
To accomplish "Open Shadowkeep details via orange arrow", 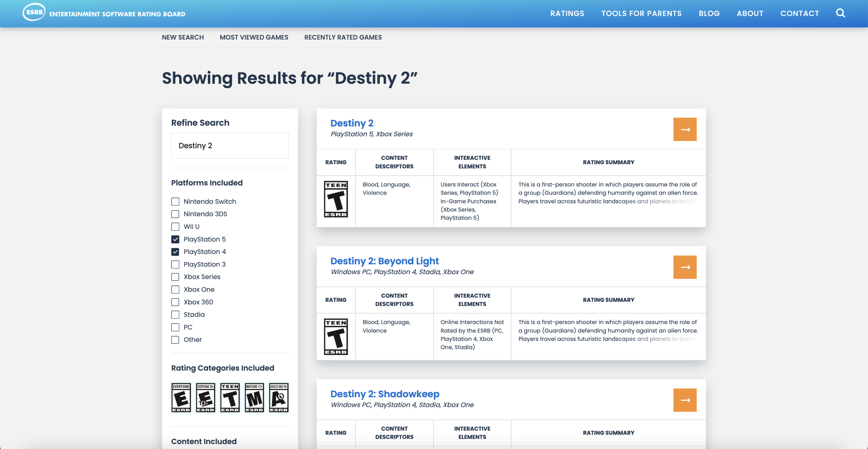I will point(685,400).
